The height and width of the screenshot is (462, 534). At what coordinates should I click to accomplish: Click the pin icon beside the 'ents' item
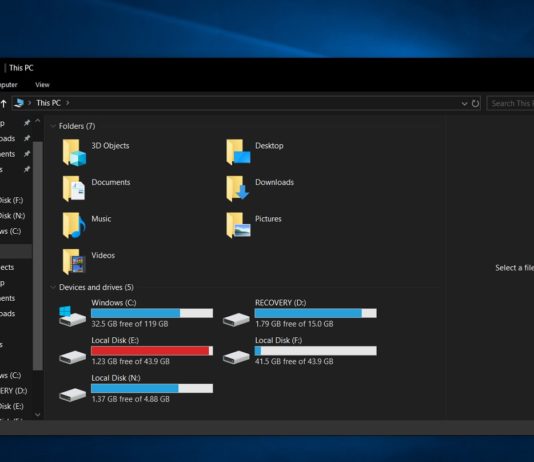27,154
